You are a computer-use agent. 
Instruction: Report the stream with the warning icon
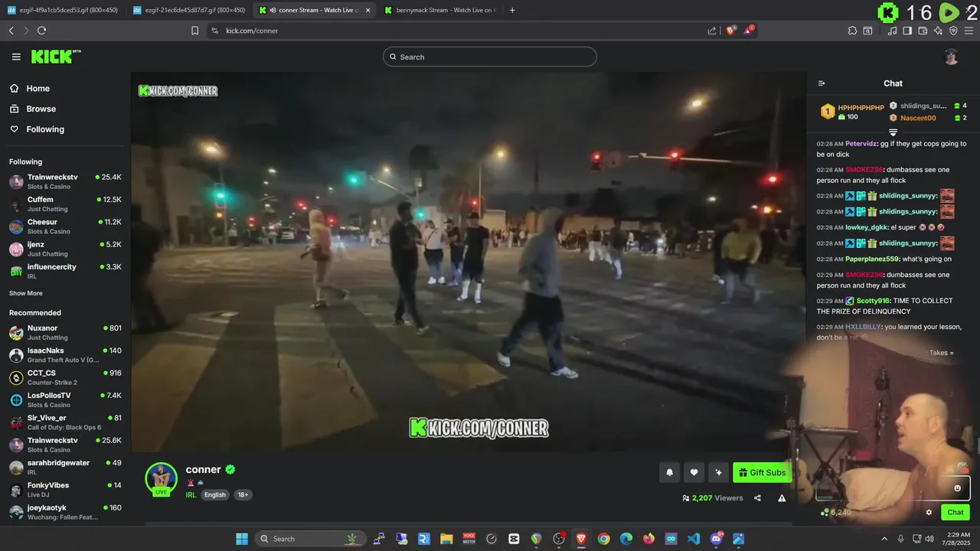(x=782, y=497)
